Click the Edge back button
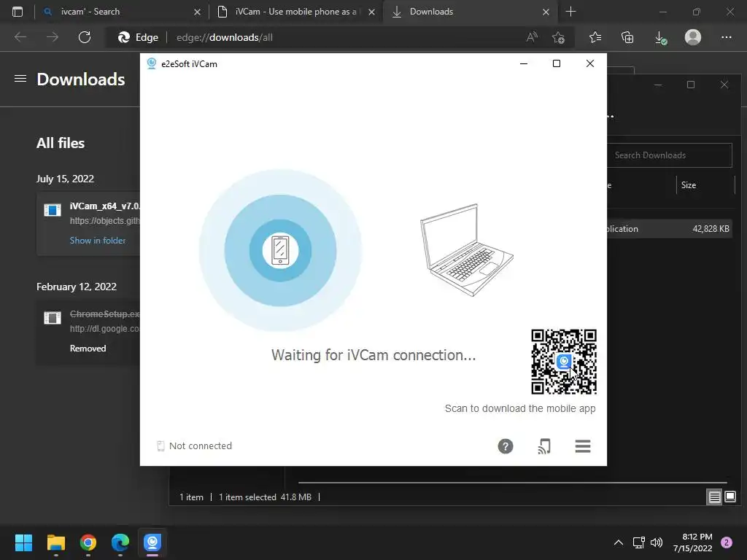747x560 pixels. pyautogui.click(x=20, y=37)
